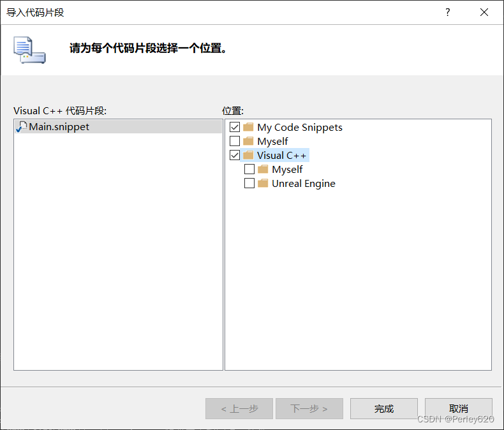Select the Myself label under Visual C++
504x430 pixels.
(287, 169)
